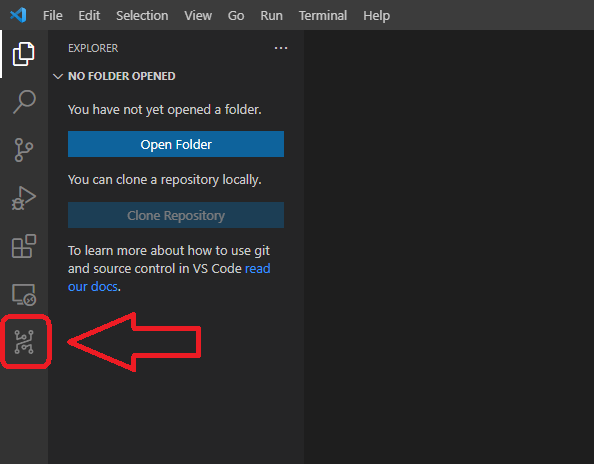Collapse the NO FOLDER OPENED section
This screenshot has width=594, height=464.
coord(58,76)
